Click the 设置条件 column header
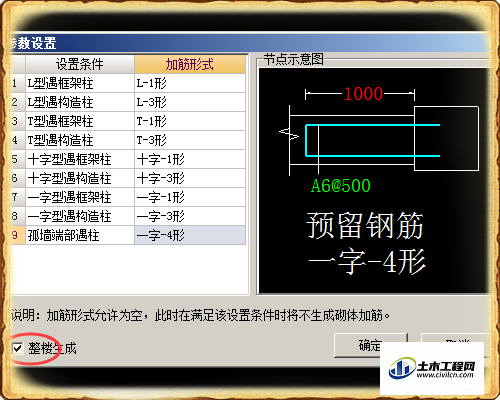The width and height of the screenshot is (500, 400). click(80, 64)
